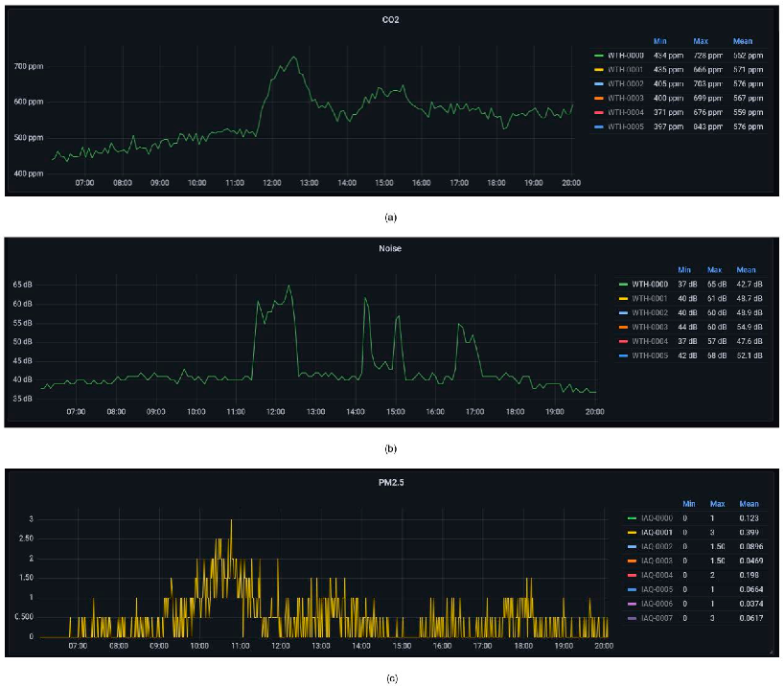Open the CO2 panel title menu

pyautogui.click(x=391, y=18)
